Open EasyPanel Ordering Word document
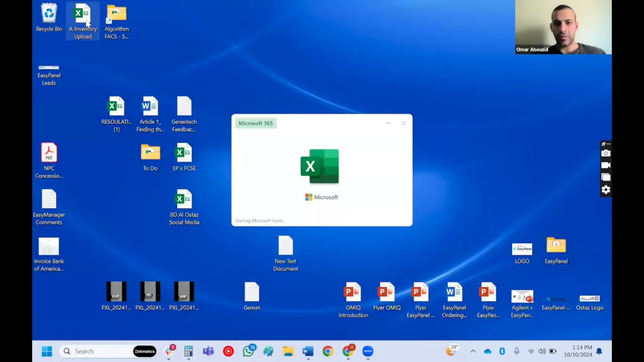 (x=454, y=300)
